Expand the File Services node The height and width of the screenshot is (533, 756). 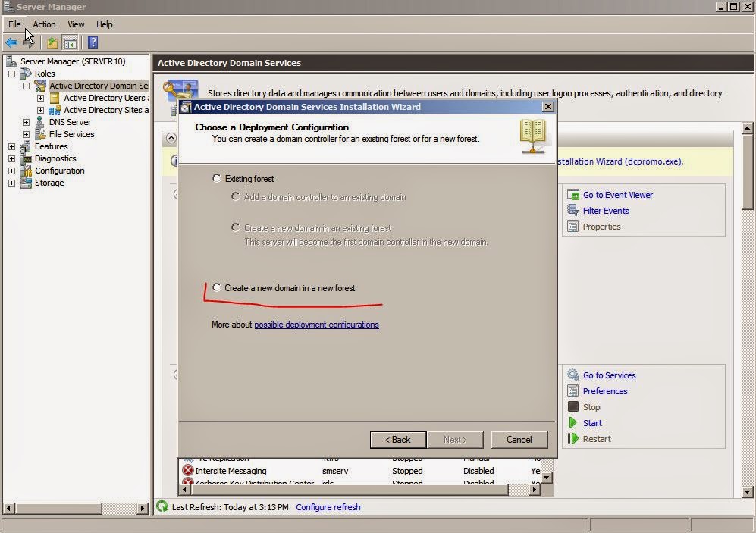tap(26, 134)
